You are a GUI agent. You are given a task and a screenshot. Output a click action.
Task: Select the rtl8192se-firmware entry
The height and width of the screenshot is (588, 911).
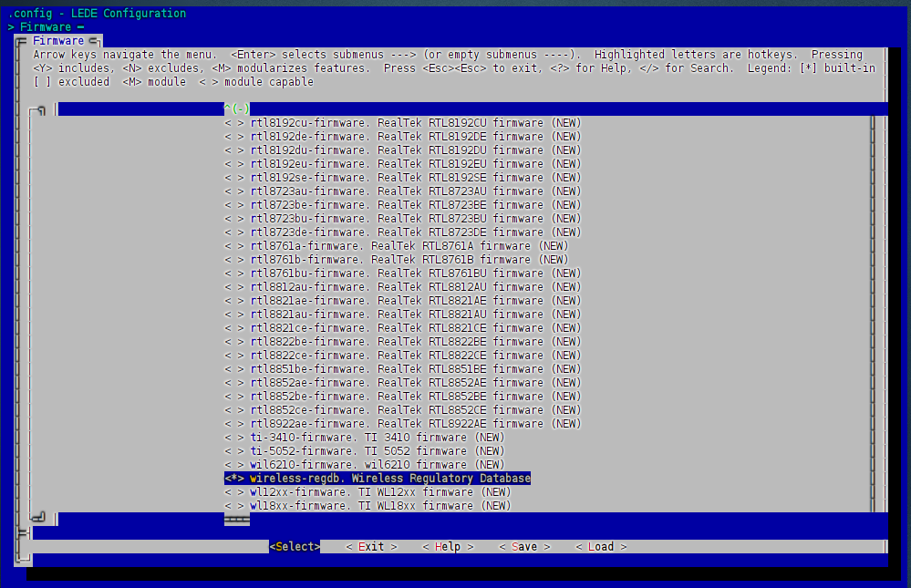tap(403, 178)
